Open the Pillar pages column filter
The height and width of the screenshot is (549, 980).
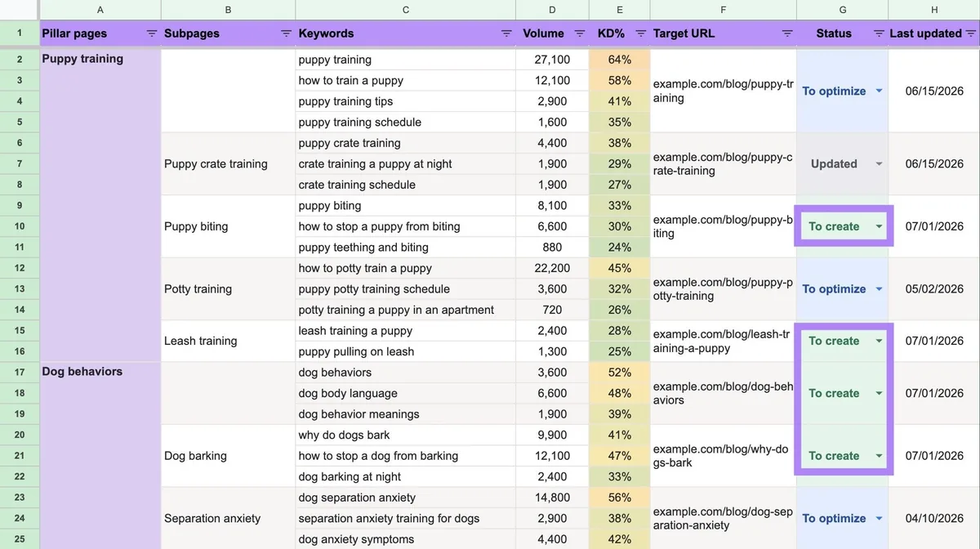coord(151,33)
